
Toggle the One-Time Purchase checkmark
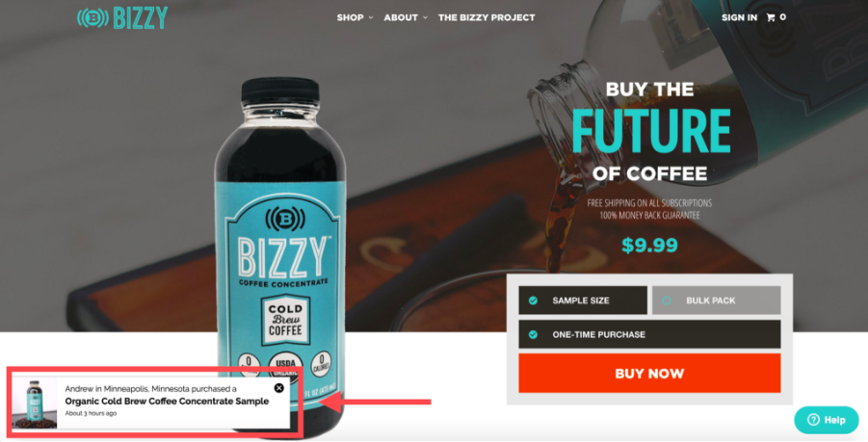pyautogui.click(x=533, y=334)
